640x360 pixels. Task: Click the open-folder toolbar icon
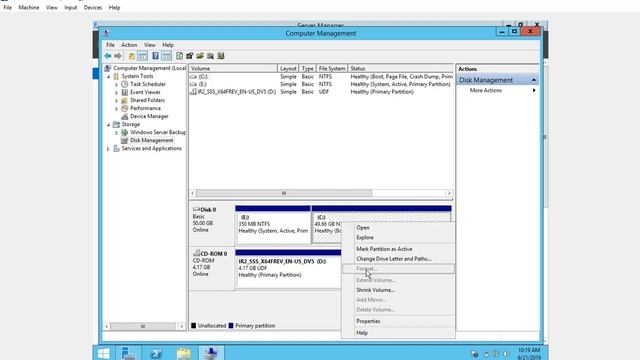coord(200,56)
